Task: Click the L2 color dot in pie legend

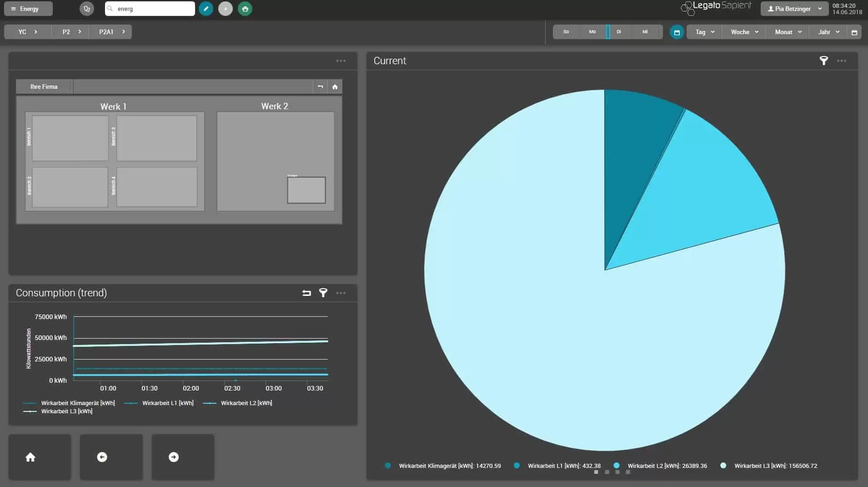Action: [x=617, y=466]
